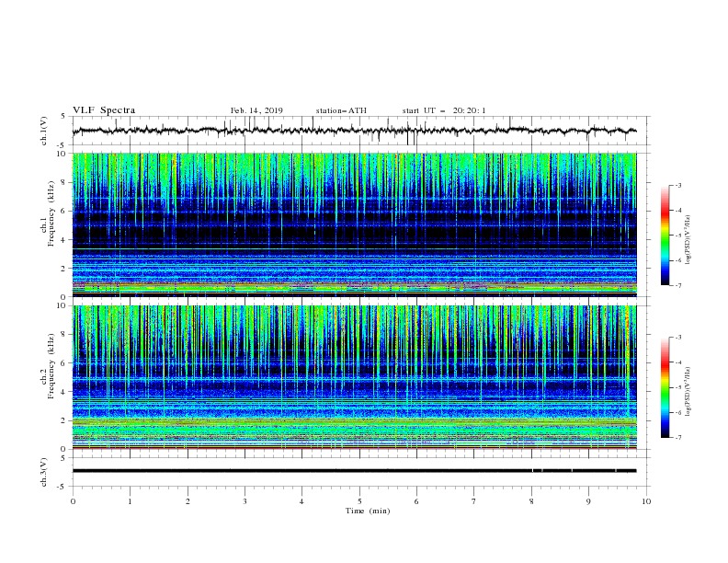Click the ch.1 PSD color bar

(x=665, y=236)
